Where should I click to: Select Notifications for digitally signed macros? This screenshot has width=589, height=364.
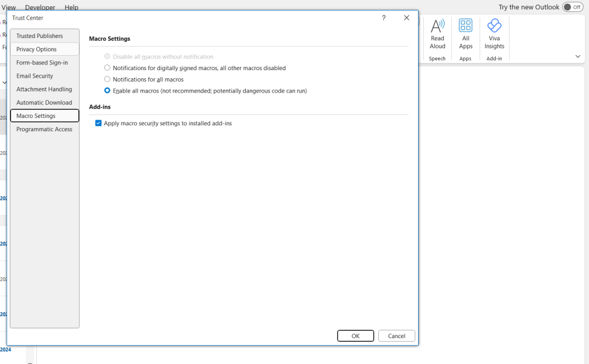(107, 68)
